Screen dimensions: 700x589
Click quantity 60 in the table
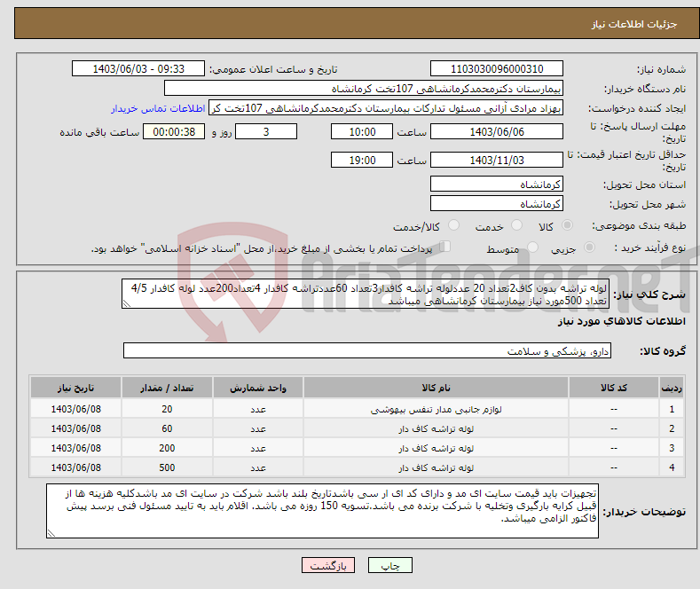coord(167,428)
